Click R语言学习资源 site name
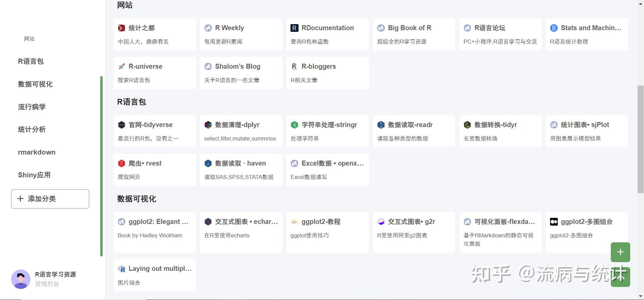The width and height of the screenshot is (644, 300). pyautogui.click(x=55, y=275)
